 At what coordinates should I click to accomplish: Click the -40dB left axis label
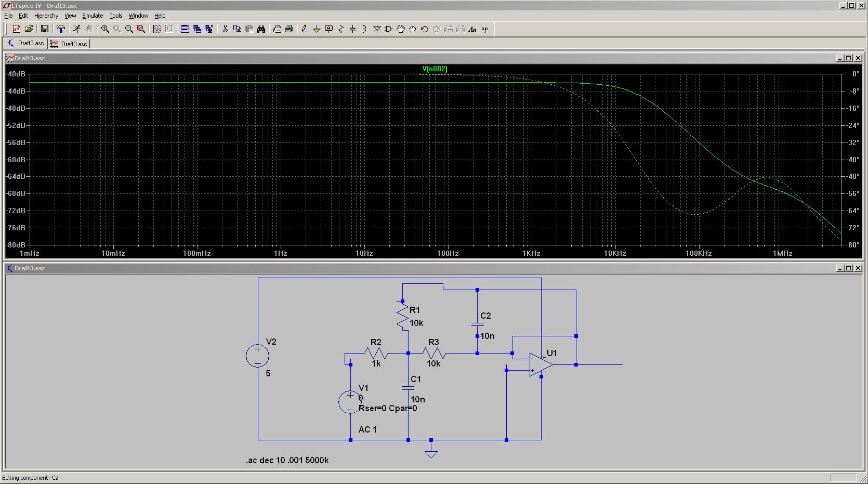coord(16,74)
